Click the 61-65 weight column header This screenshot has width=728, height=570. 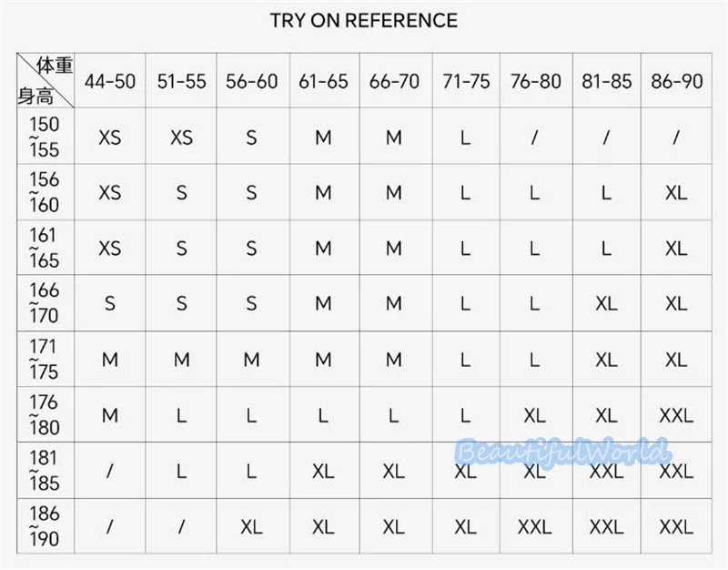(323, 81)
